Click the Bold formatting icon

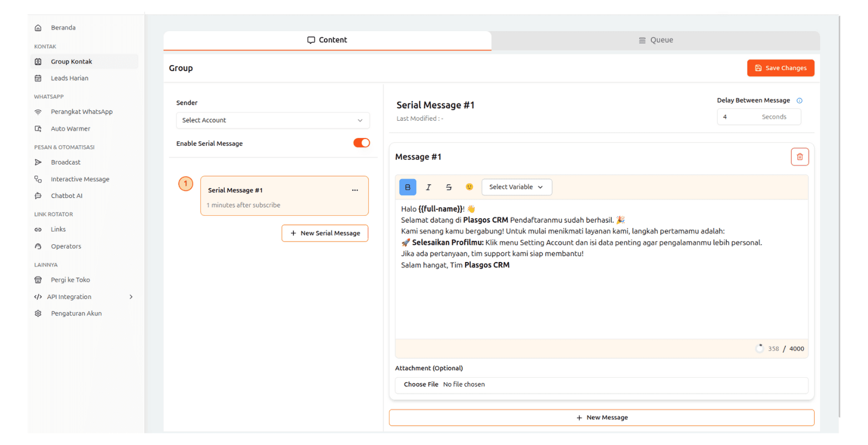click(408, 187)
